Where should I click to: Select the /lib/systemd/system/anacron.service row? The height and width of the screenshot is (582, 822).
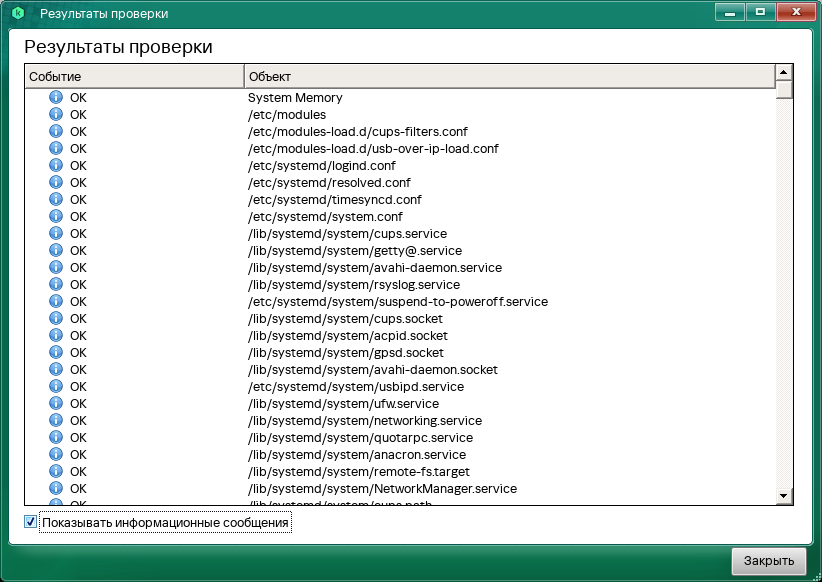[x=357, y=455]
